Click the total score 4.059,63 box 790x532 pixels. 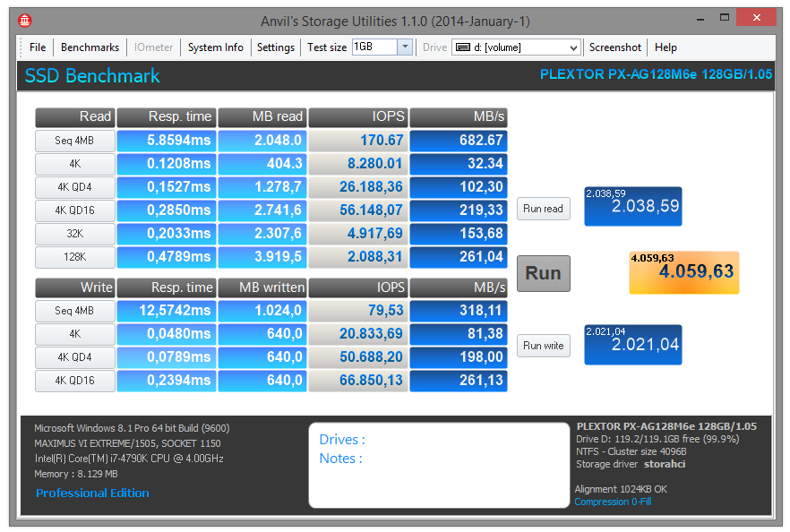click(683, 272)
